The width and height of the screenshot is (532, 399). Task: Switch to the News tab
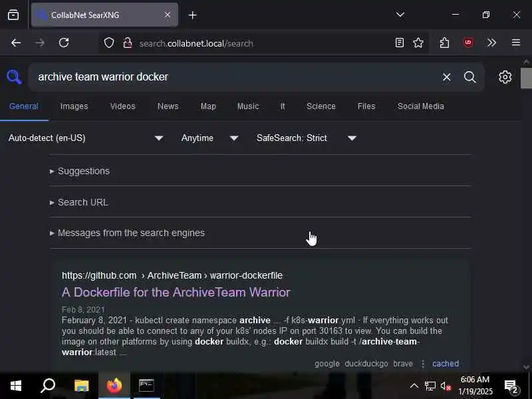click(168, 106)
